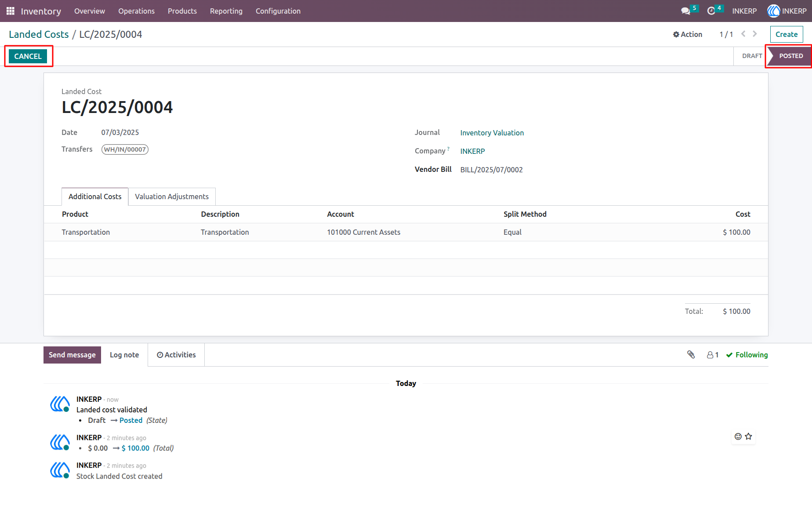Click the avatar next to 'Landed cost validated'
Viewport: 812px width, 513px height.
(60, 404)
